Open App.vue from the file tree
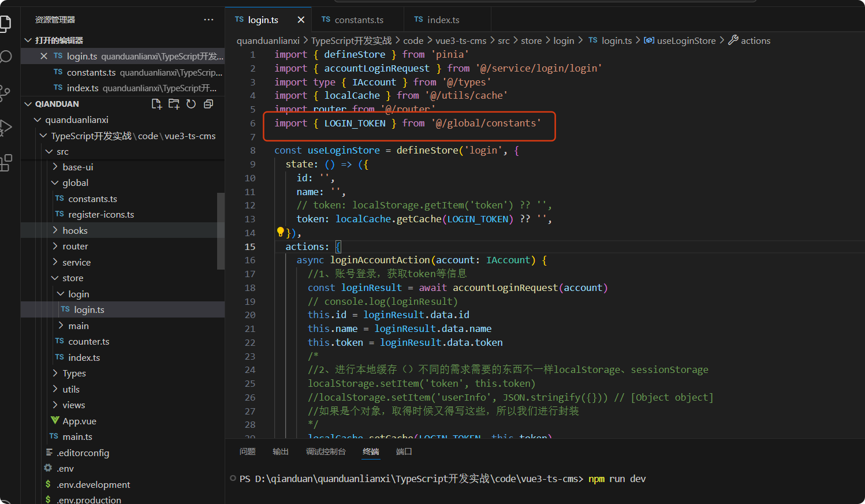Viewport: 865px width, 504px height. point(79,421)
